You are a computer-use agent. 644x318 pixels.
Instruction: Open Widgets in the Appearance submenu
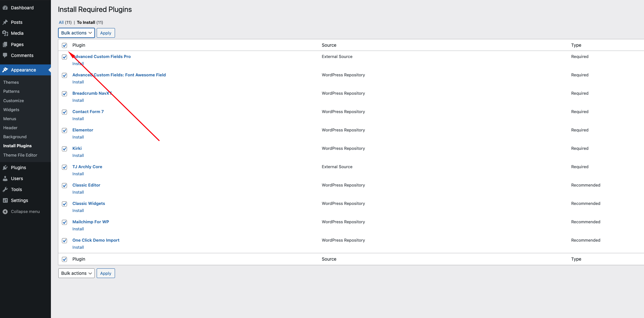11,110
